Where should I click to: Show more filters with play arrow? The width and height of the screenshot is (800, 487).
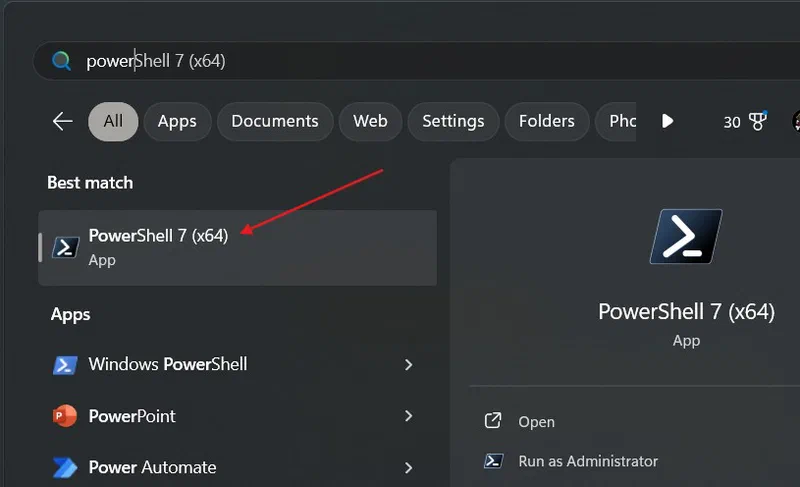tap(667, 121)
